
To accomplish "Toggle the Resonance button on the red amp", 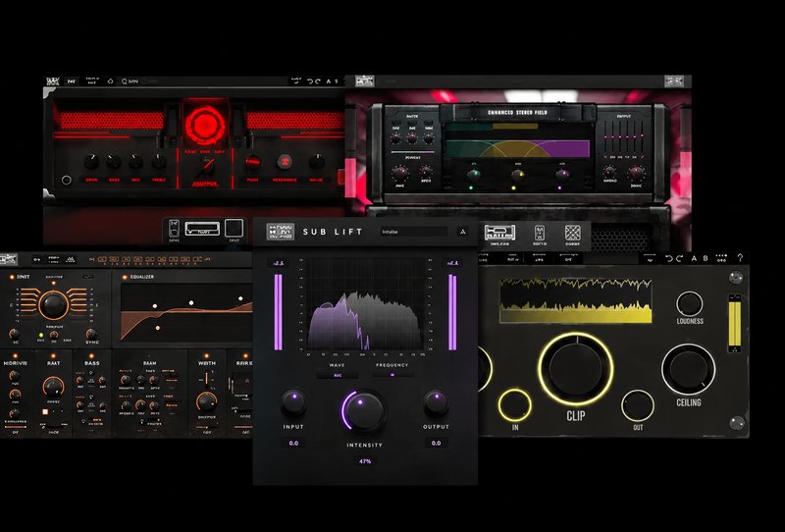I will pyautogui.click(x=285, y=162).
